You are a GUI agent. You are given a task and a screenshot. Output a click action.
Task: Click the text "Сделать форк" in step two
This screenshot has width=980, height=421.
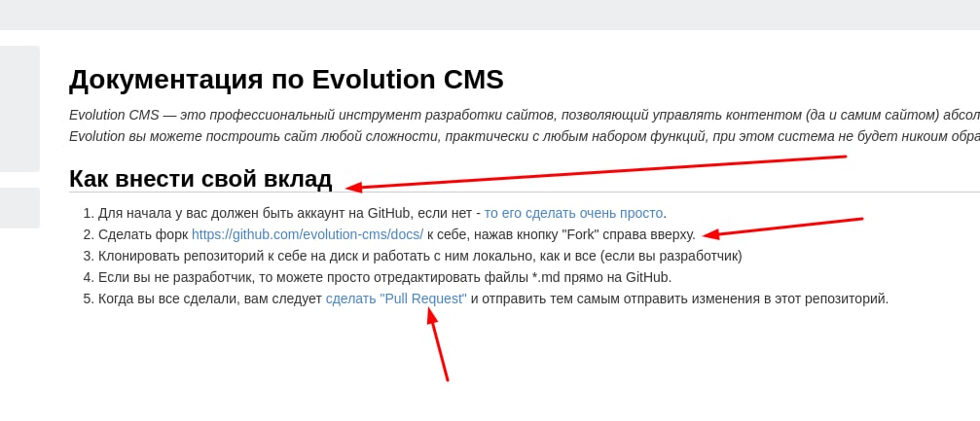[x=143, y=234]
